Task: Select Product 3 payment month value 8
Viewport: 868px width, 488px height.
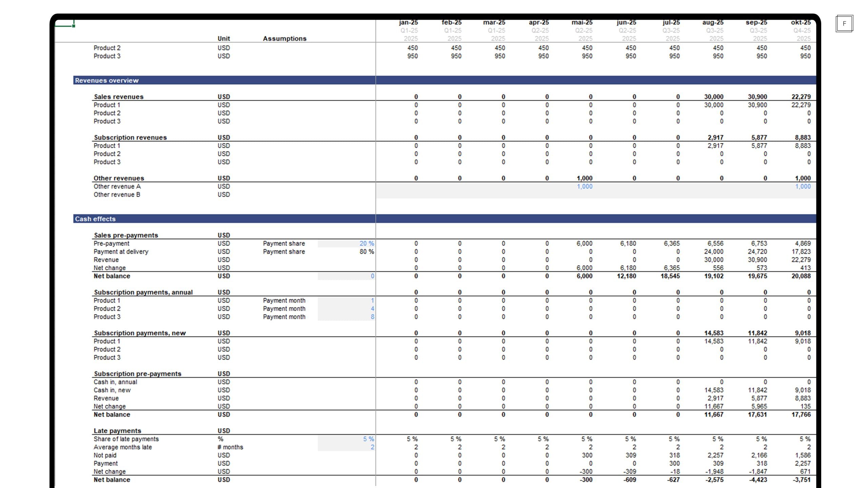Action: tap(346, 317)
